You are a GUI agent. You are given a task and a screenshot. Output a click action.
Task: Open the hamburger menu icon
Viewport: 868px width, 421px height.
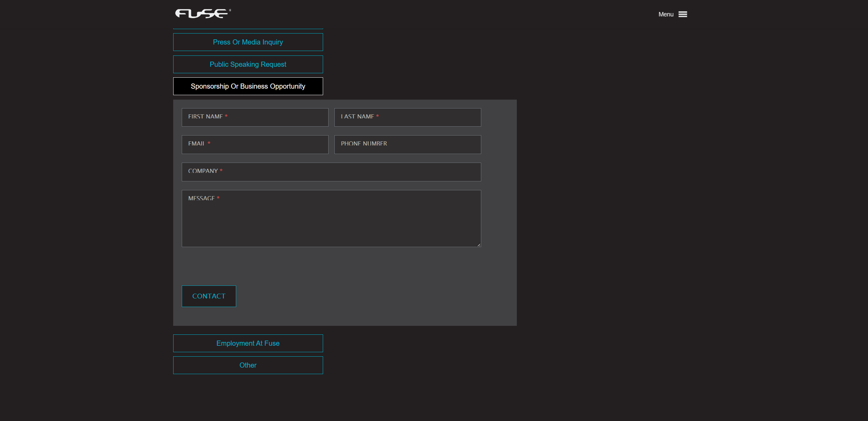682,14
